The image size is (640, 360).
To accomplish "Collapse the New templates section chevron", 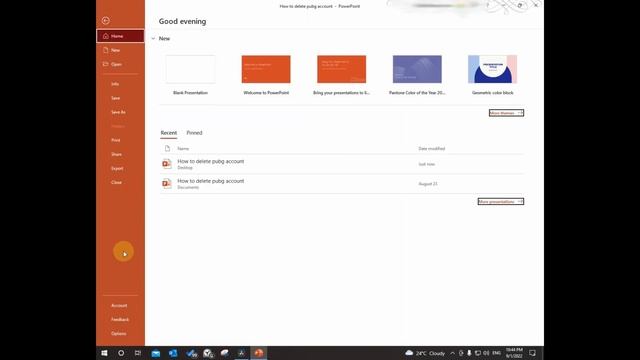I will [153, 39].
